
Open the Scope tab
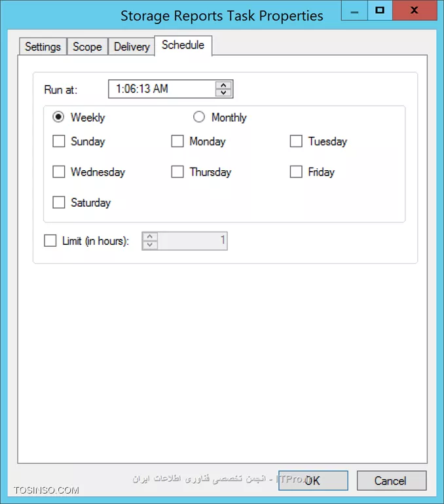click(x=87, y=47)
